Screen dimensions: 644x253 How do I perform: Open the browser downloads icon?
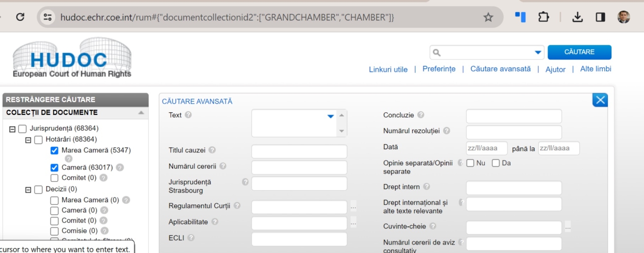tap(578, 17)
